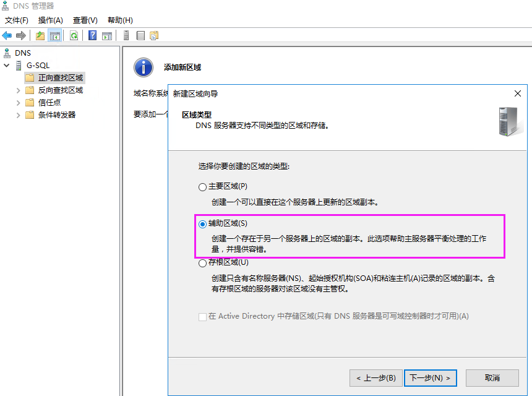
Task: Cancel the wizard with 取消
Action: coord(492,378)
